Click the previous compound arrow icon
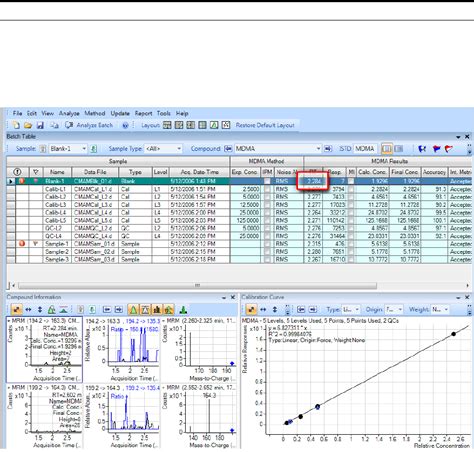 pos(228,149)
